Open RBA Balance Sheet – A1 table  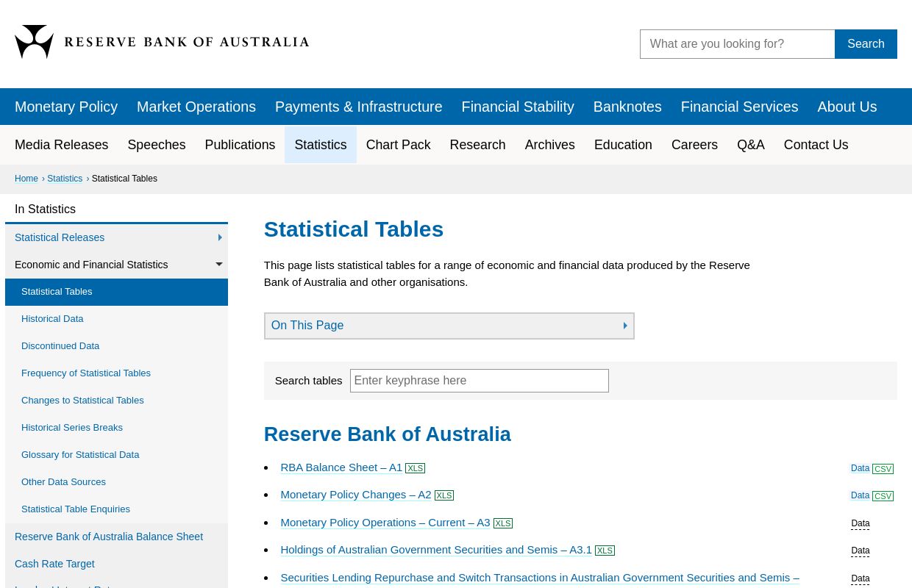point(341,467)
